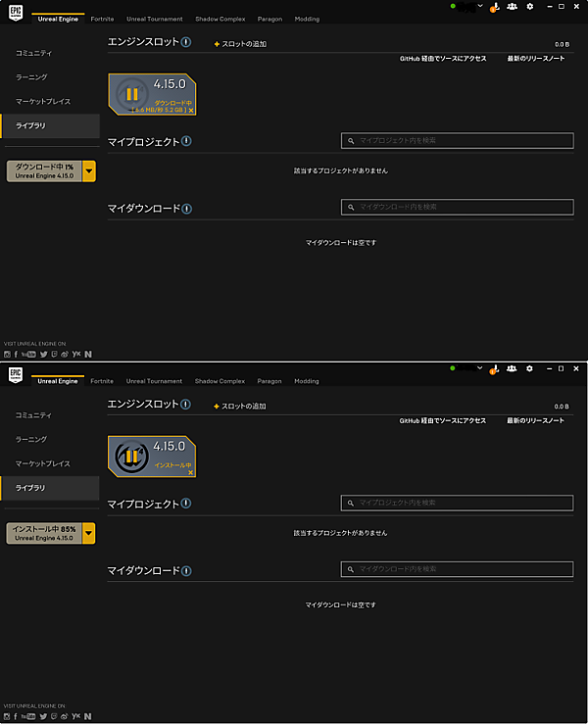Screen dimensions: 588x724
Task: Click the info icon beside マイダウンロード, downloading window
Action: coord(186,209)
